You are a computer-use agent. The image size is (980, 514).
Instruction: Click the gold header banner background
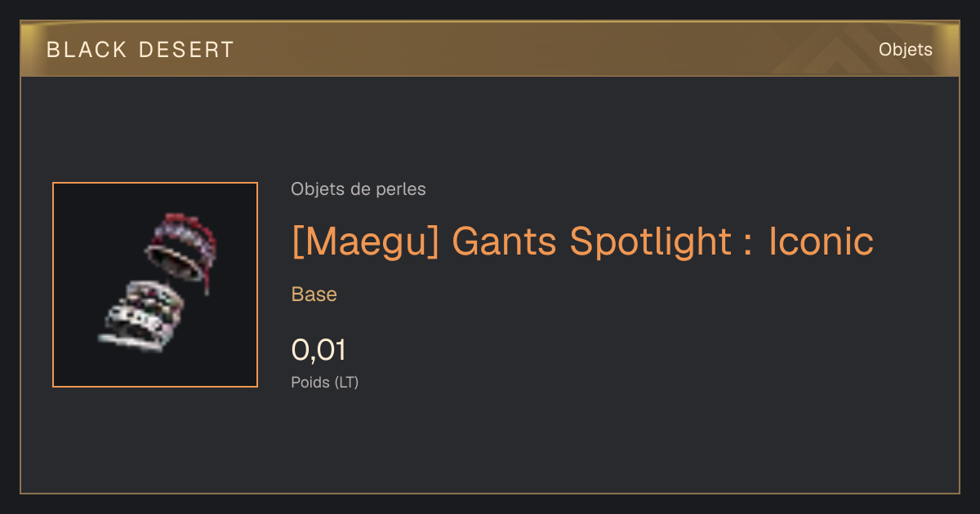coord(490,49)
